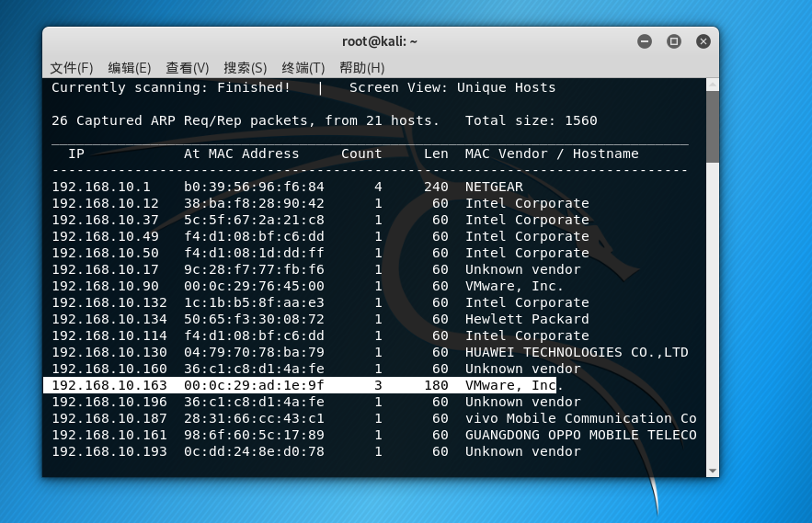
Task: Click the GUANGDONG OPPO MOBILE vendor
Action: coord(581,436)
